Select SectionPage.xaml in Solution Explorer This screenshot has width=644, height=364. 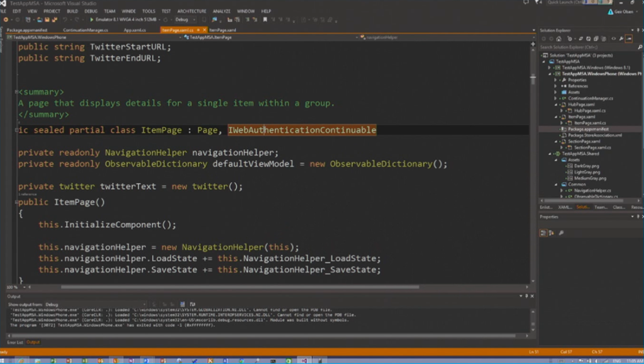pos(584,142)
